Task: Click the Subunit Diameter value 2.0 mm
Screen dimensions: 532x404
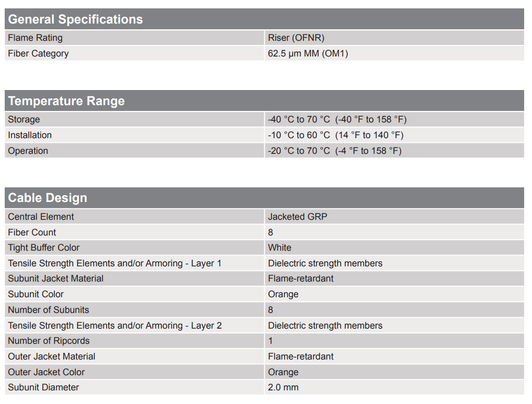Action: point(283,387)
